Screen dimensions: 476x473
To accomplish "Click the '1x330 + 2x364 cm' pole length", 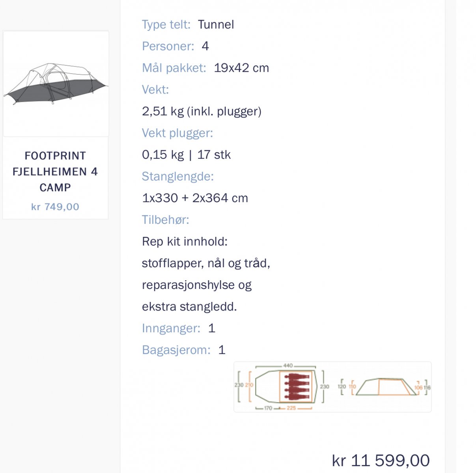I will coord(195,198).
